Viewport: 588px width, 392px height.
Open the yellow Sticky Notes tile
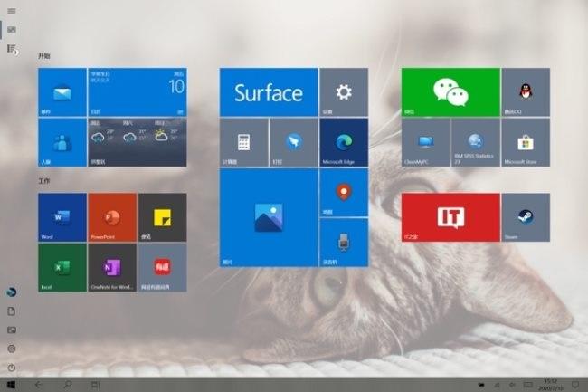point(162,217)
